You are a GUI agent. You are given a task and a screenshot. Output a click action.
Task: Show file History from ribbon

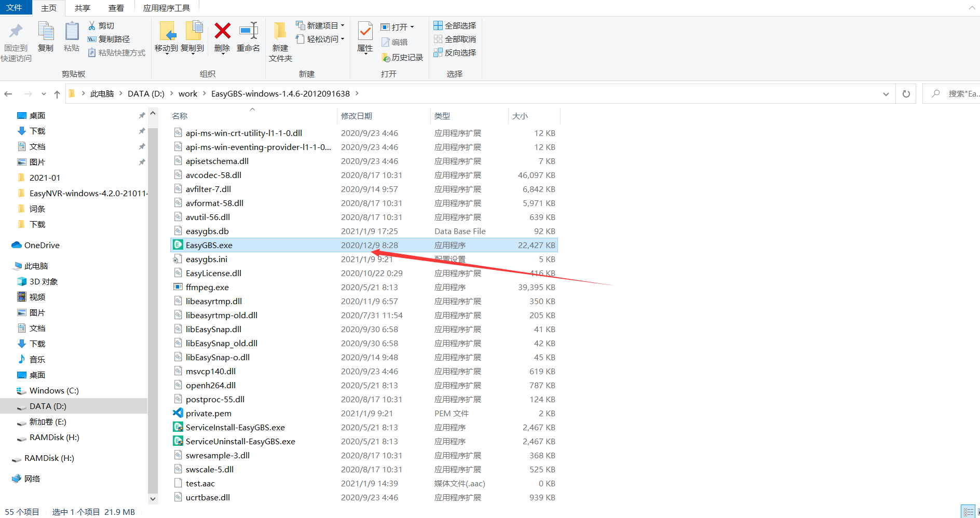click(402, 57)
